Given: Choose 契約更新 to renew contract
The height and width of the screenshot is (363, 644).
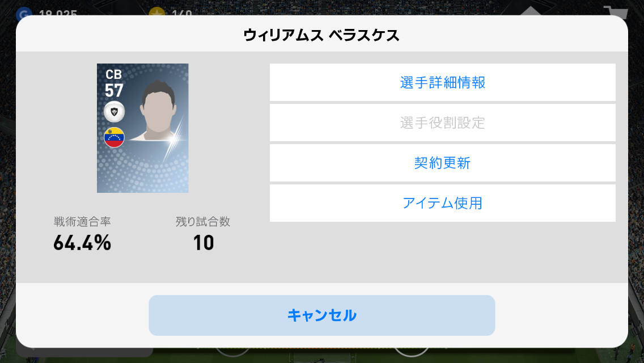Looking at the screenshot, I should point(442,163).
